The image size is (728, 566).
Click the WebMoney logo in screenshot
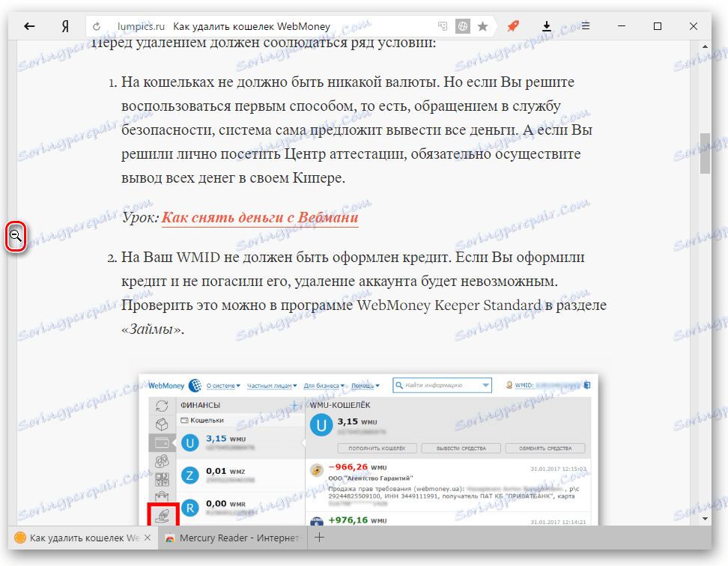[175, 386]
